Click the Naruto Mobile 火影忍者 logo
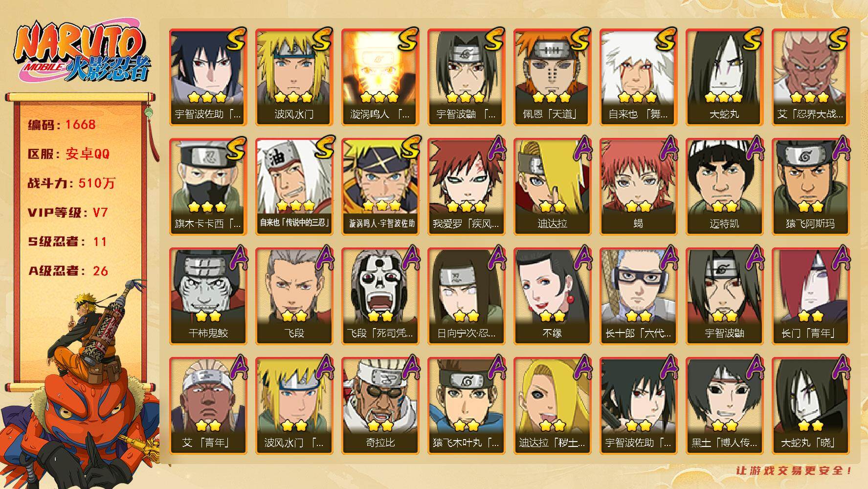Image resolution: width=868 pixels, height=489 pixels. pos(81,51)
